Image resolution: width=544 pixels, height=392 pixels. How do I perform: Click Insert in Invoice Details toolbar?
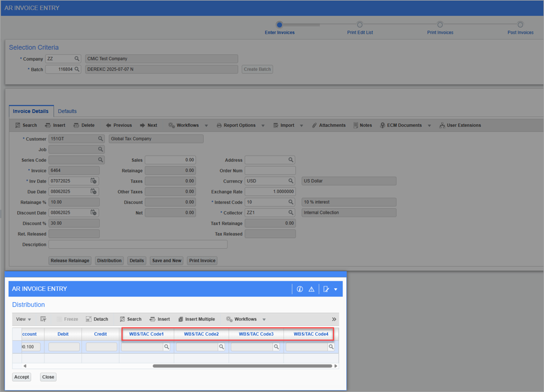tap(55, 125)
